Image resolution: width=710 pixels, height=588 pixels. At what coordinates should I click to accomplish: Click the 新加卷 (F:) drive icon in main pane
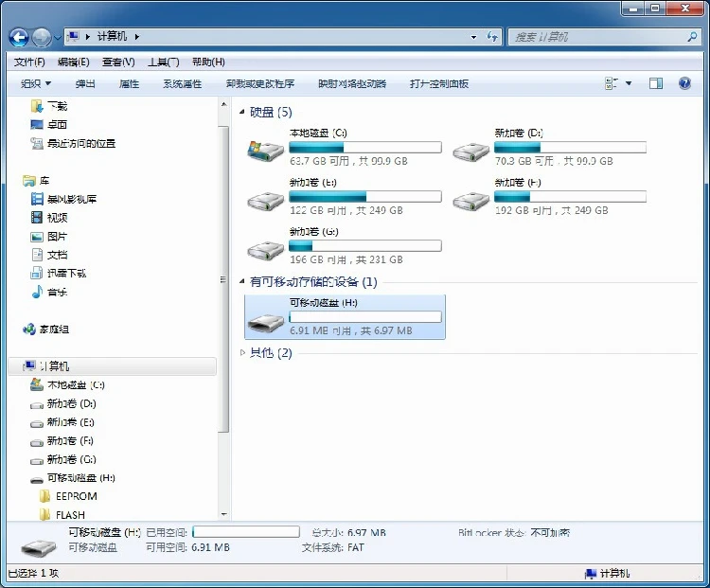(470, 201)
